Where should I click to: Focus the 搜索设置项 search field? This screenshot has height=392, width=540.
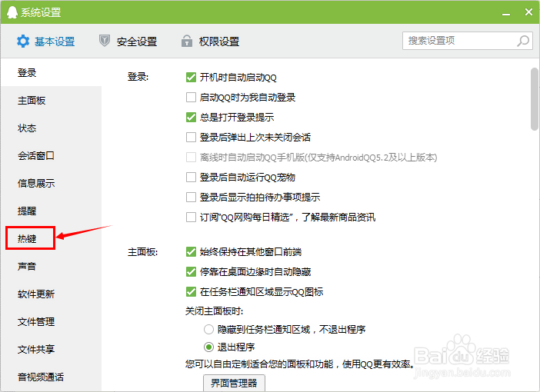click(468, 41)
